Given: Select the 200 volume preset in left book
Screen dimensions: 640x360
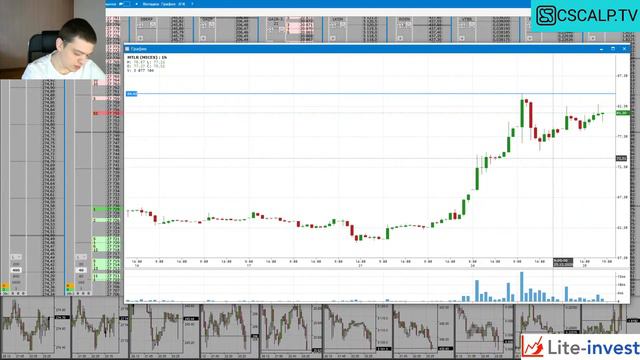Looking at the screenshot, I should tap(16, 264).
